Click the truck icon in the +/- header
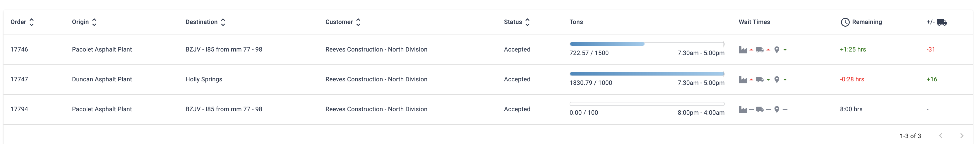This screenshot has width=980, height=144. pyautogui.click(x=942, y=22)
